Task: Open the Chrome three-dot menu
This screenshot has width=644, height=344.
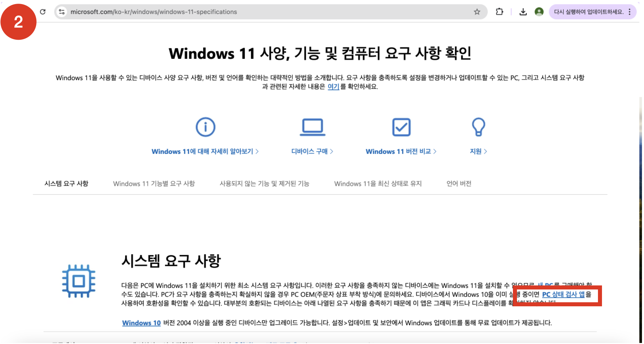Action: point(630,12)
